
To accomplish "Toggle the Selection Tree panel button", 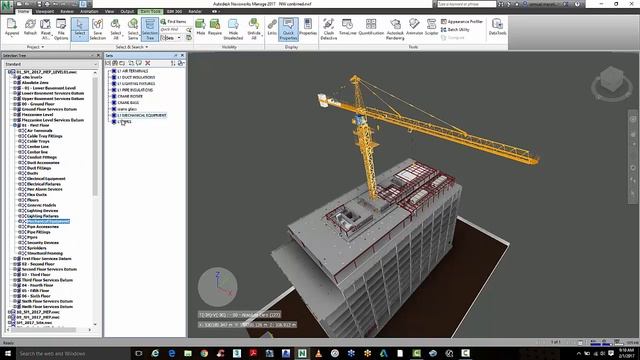I will point(150,29).
